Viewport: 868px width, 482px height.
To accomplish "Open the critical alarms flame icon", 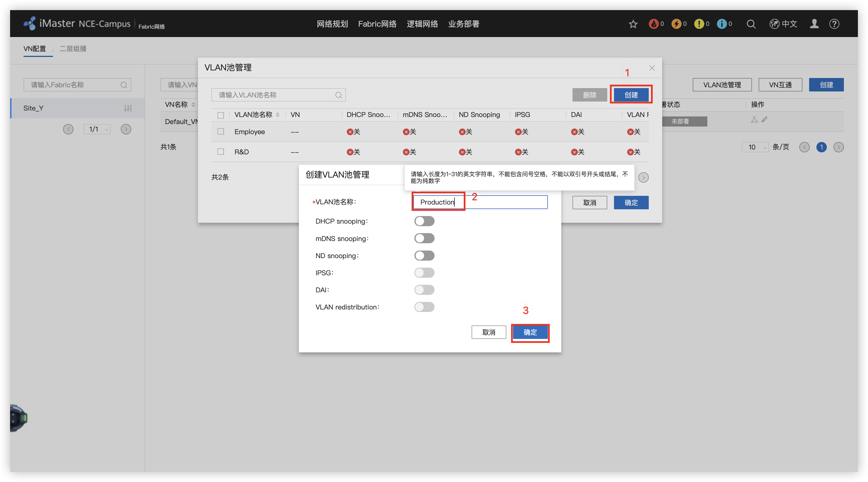I will click(x=653, y=24).
